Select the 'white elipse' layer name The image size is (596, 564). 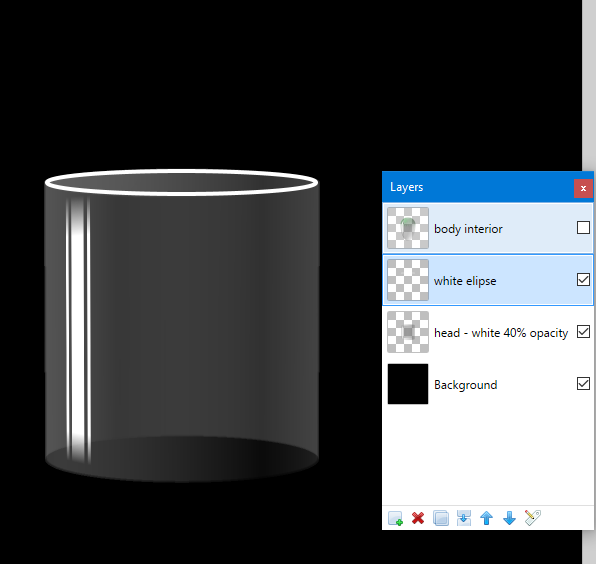[465, 281]
